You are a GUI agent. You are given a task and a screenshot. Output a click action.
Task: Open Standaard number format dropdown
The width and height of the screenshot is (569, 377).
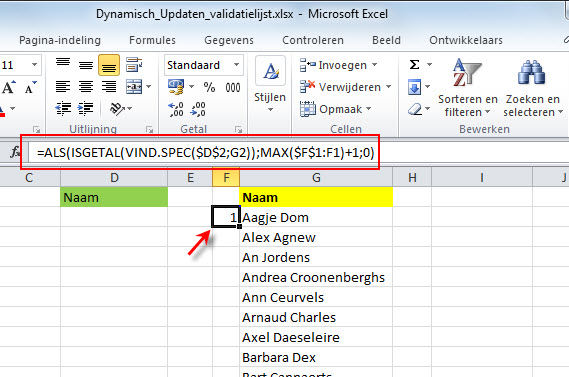tap(237, 65)
